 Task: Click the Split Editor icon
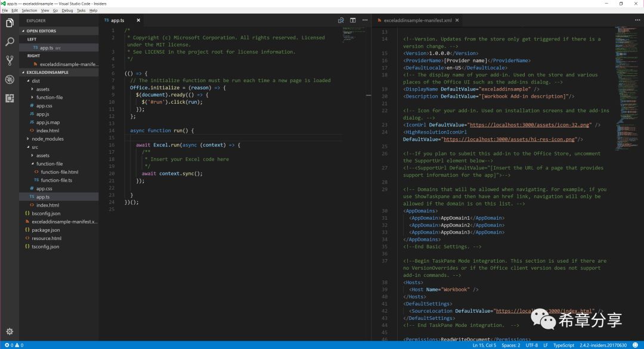(x=353, y=20)
